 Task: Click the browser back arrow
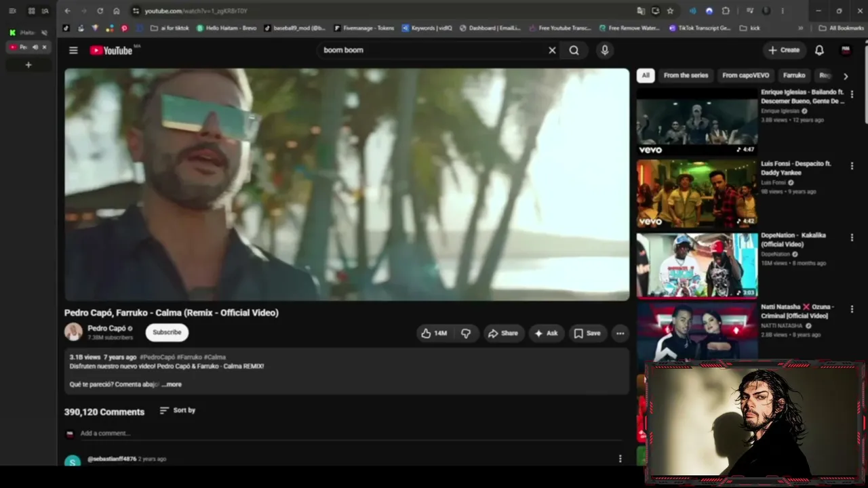(67, 11)
